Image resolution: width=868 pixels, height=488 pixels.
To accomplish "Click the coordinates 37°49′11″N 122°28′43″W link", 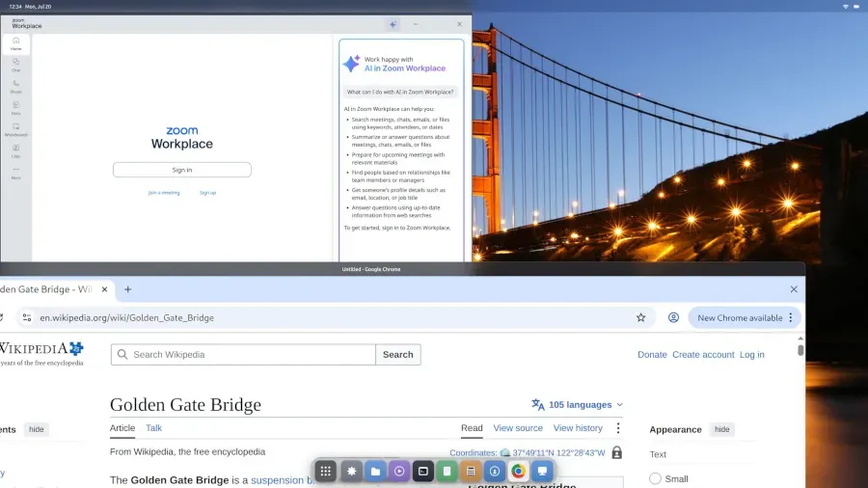I will click(x=558, y=452).
